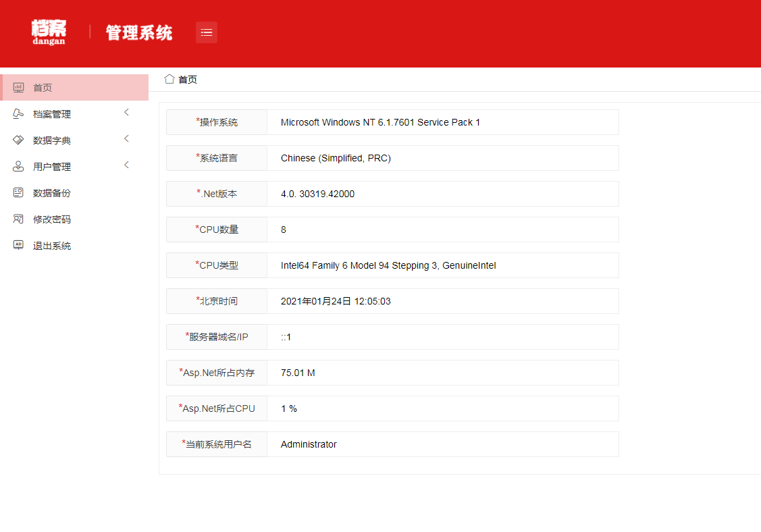Open the 数据备份 menu item
761x532 pixels.
[x=52, y=193]
